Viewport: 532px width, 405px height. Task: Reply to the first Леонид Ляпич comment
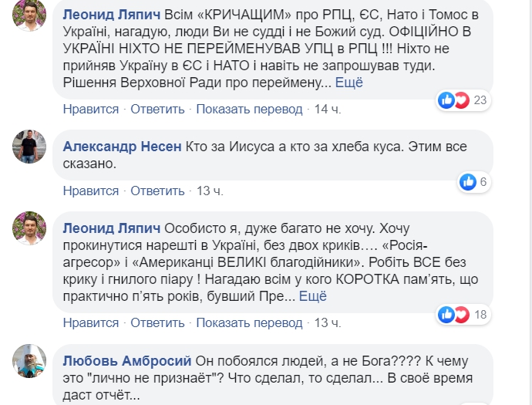158,109
